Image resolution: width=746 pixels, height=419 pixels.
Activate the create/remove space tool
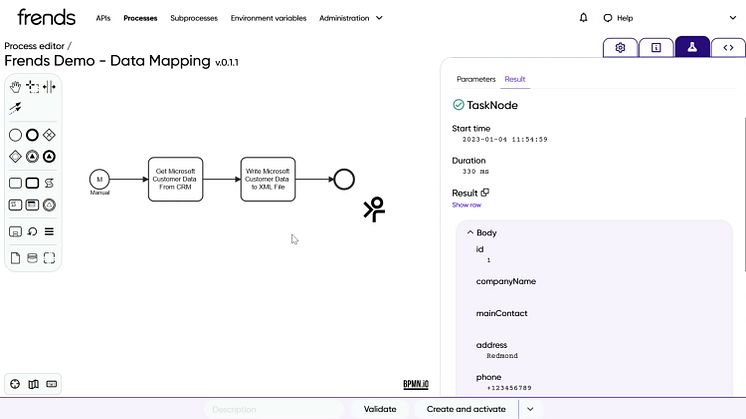pyautogui.click(x=49, y=88)
